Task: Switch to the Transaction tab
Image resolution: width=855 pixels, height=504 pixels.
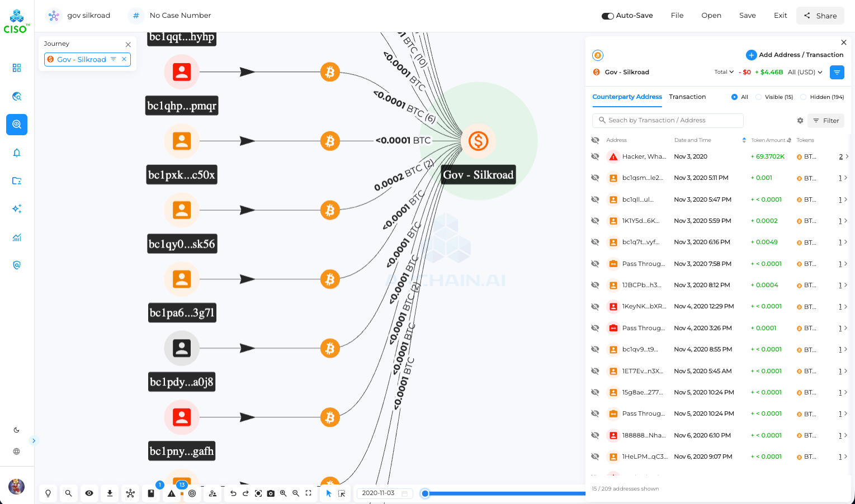Action: pos(687,97)
